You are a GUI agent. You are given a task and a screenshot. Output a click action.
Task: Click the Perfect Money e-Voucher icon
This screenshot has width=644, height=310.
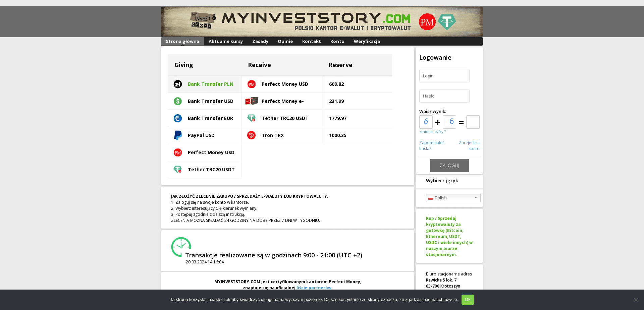click(251, 101)
